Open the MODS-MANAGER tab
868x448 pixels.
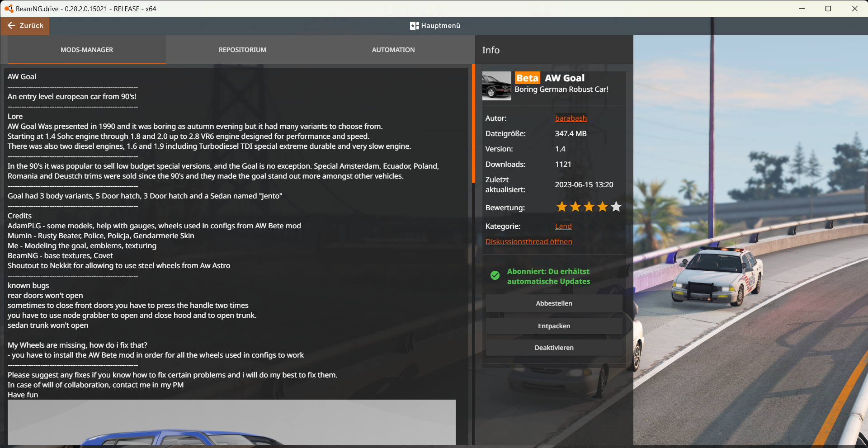87,50
